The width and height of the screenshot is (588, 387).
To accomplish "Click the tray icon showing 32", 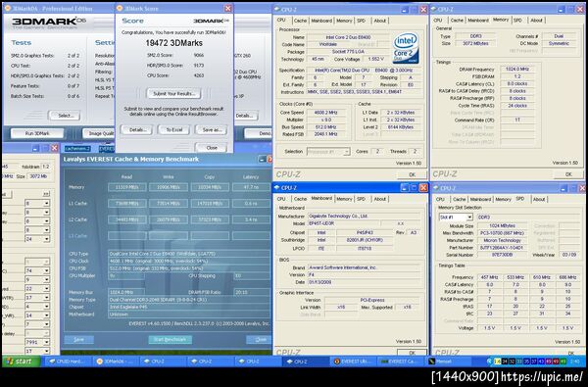I will click(512, 362).
